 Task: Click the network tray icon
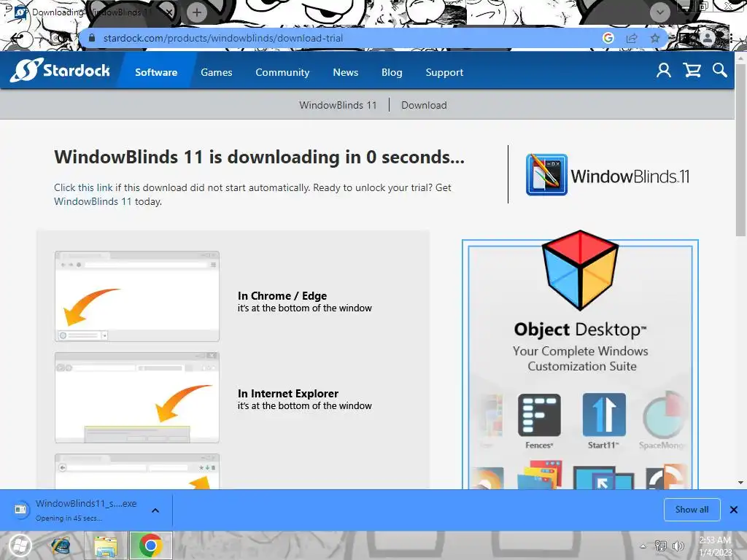[661, 546]
